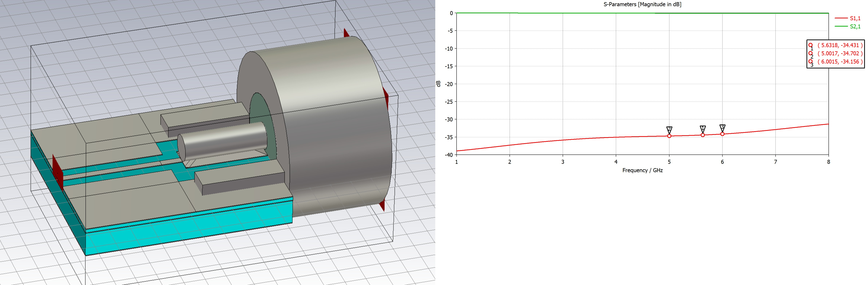
Task: Click curve marker 1 at 5.6318 GHz
Action: click(x=703, y=135)
